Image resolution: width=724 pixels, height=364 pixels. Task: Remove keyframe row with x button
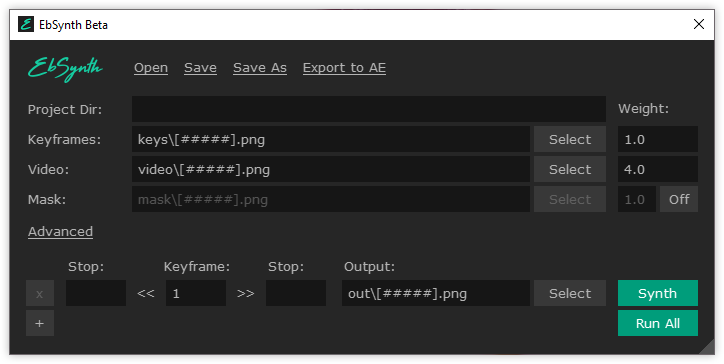point(40,293)
